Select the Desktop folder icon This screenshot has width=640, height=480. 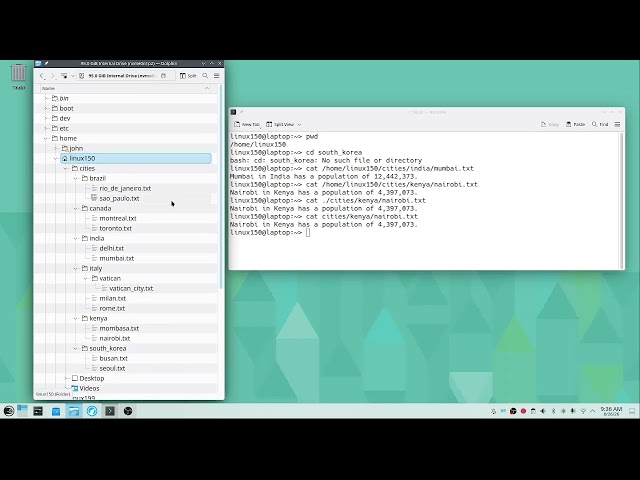[x=75, y=378]
